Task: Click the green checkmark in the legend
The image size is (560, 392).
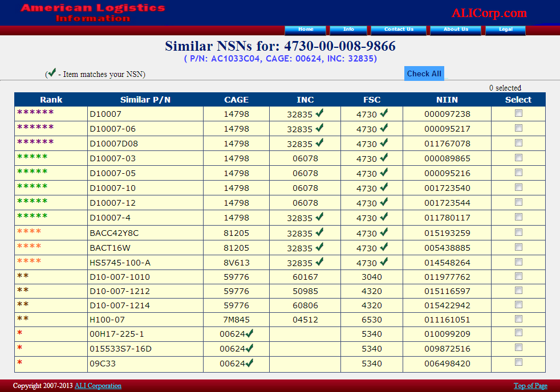Action: [51, 73]
